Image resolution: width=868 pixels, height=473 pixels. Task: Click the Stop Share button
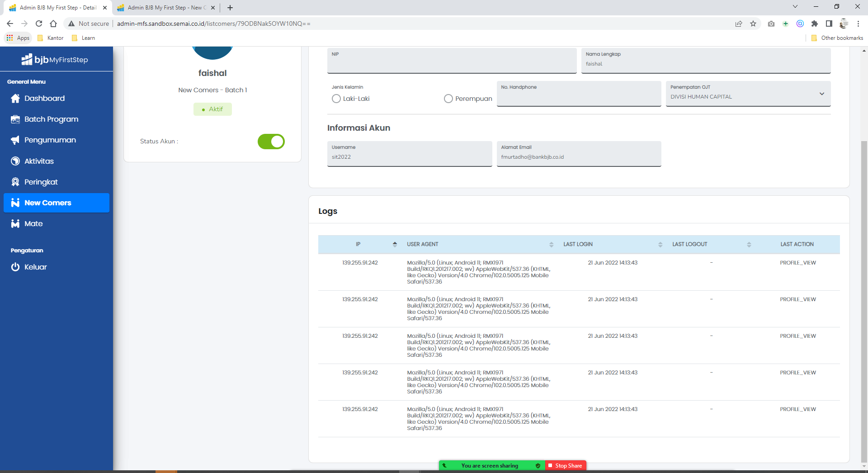(x=566, y=466)
